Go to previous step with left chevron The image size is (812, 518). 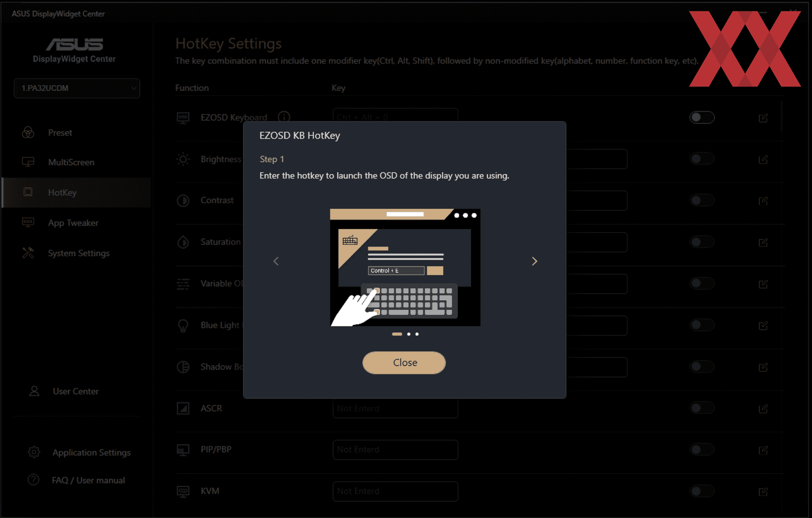(276, 261)
